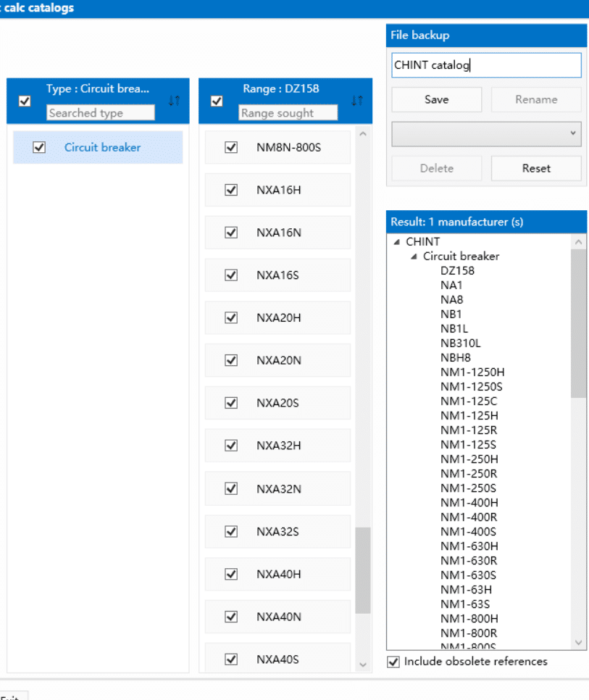Uncheck the Circuit breaker type checkbox

point(39,147)
